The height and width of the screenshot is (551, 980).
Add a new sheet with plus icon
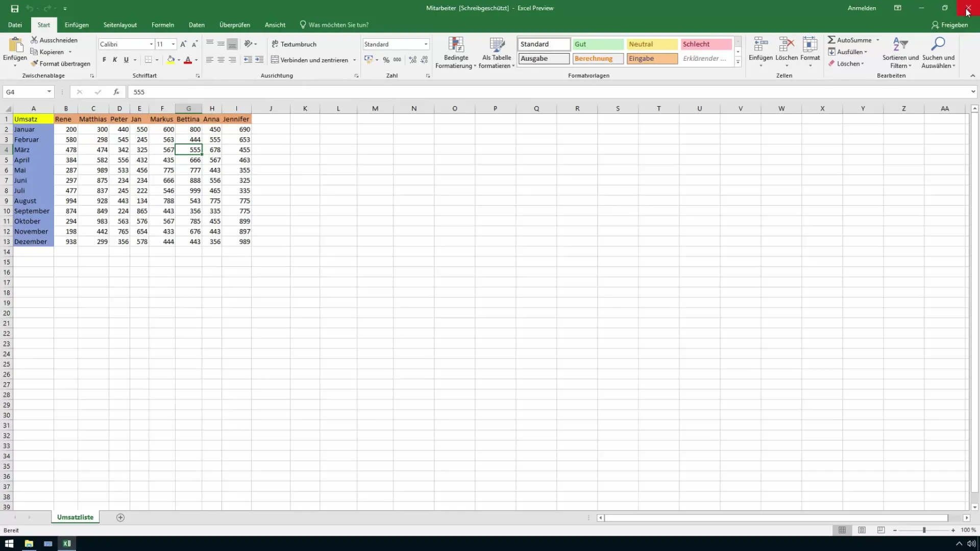(120, 517)
